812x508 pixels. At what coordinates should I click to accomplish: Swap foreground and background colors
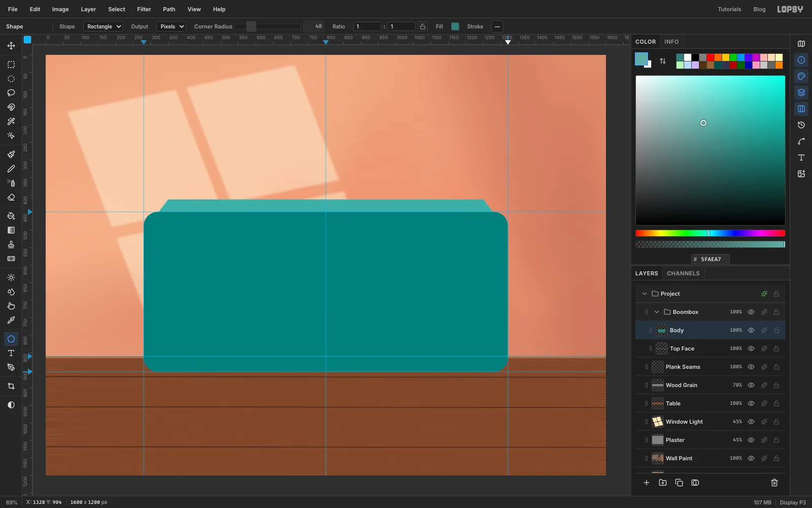click(x=663, y=61)
